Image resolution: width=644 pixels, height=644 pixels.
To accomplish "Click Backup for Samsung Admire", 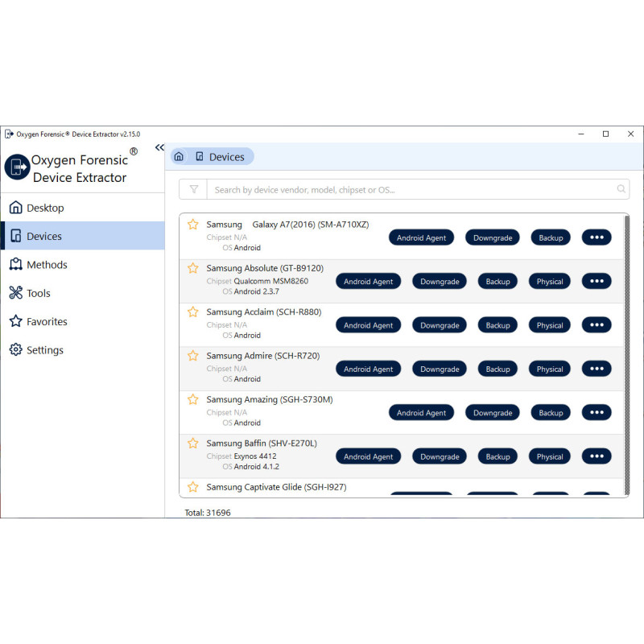I will point(497,369).
